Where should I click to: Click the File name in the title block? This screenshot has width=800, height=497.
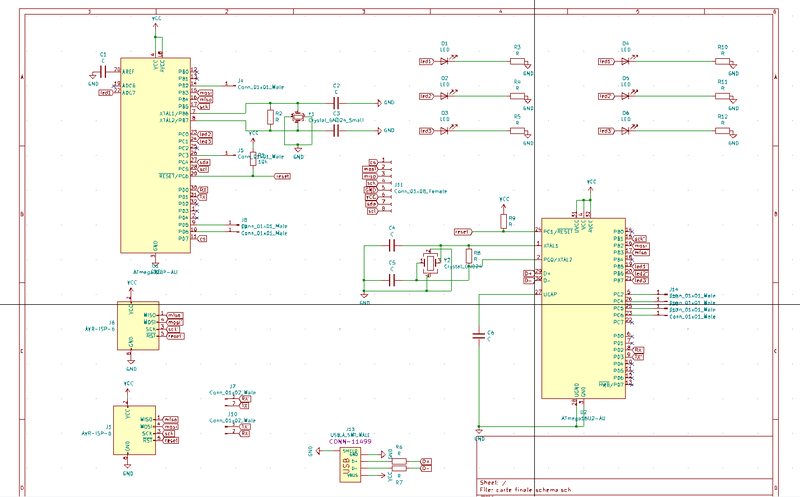pos(526,490)
